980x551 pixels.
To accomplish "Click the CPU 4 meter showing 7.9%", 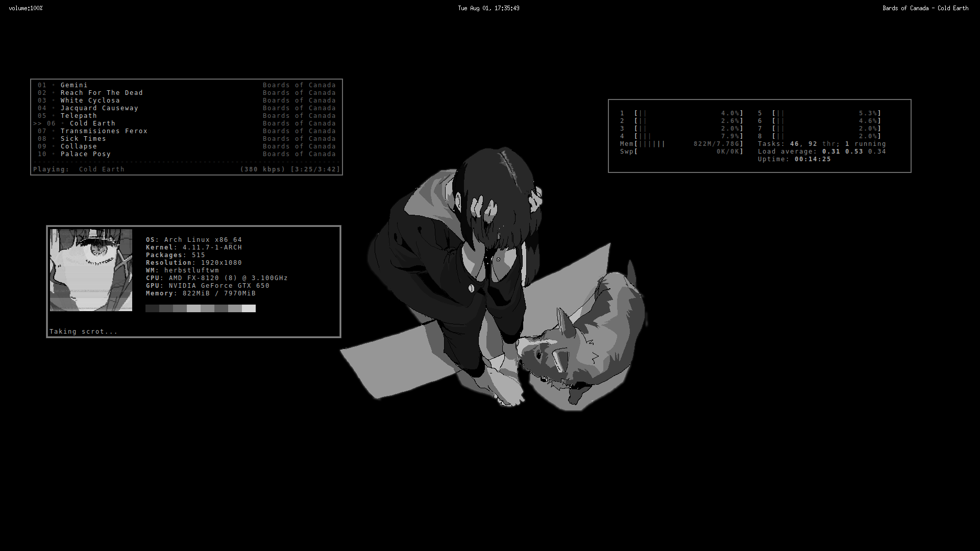I will [682, 136].
